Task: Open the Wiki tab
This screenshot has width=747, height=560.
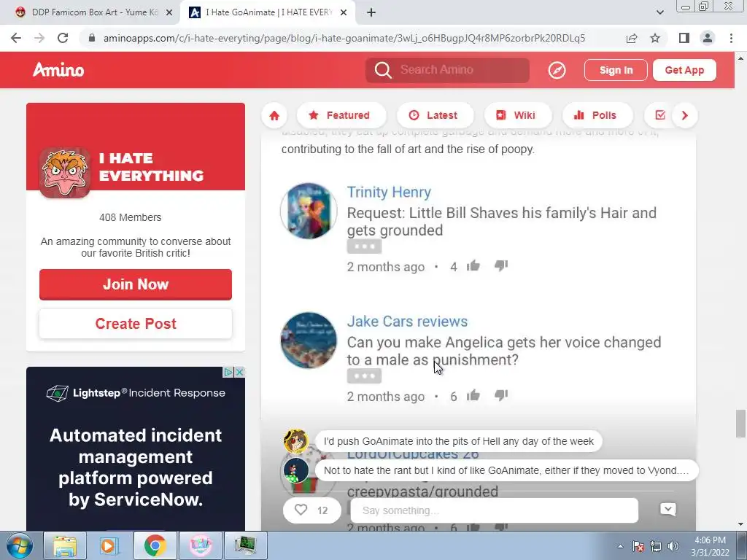Action: [x=518, y=115]
